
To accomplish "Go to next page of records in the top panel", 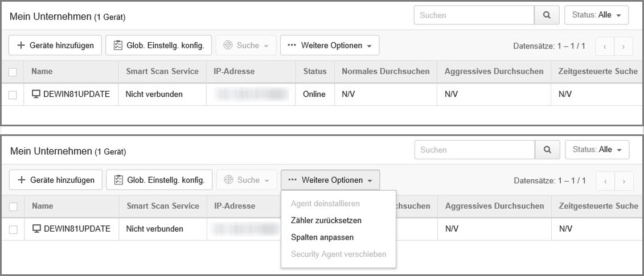I will [x=624, y=46].
